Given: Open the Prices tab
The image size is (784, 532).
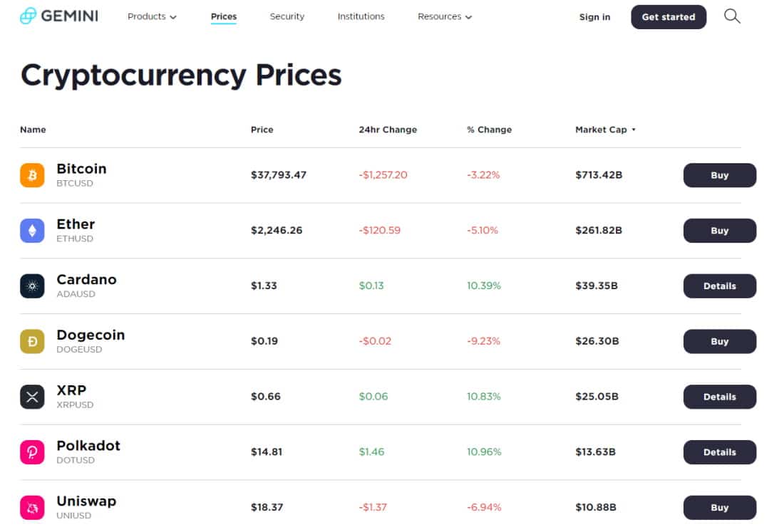Looking at the screenshot, I should pos(224,16).
